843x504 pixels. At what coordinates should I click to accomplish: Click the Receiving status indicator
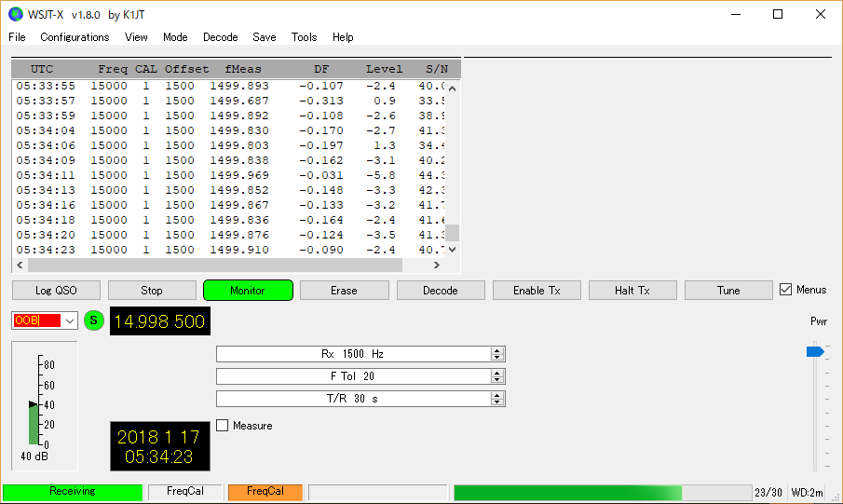pos(73,492)
